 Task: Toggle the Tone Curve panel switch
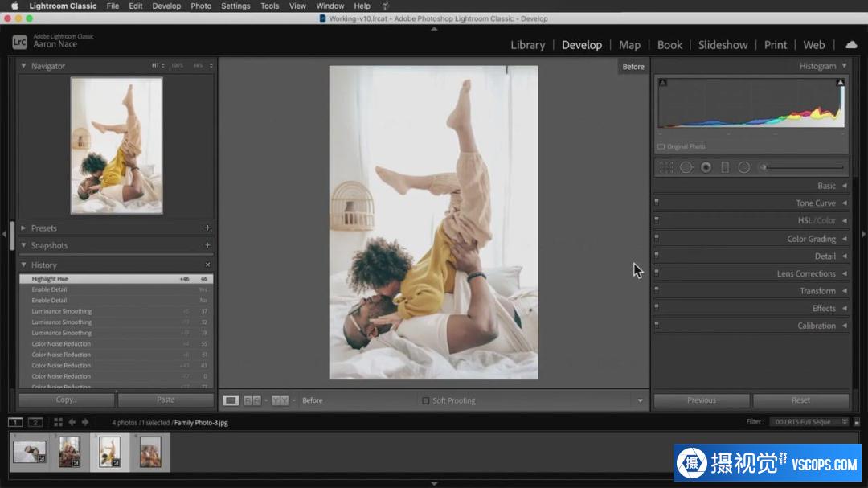[x=657, y=203]
